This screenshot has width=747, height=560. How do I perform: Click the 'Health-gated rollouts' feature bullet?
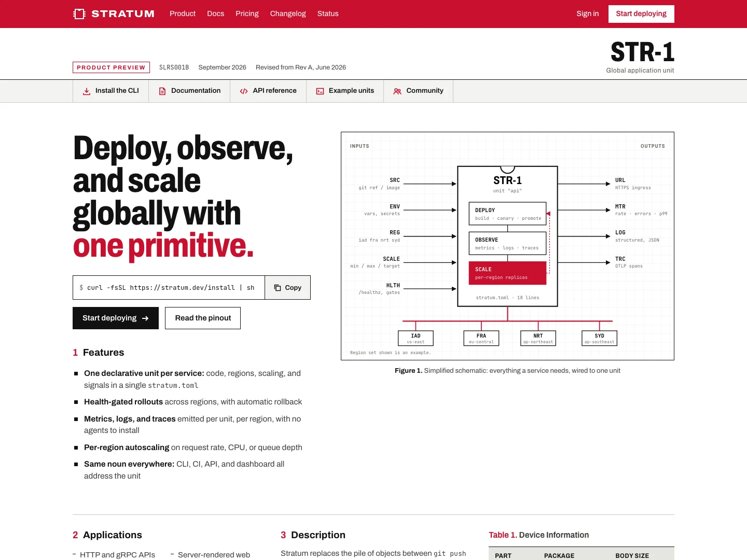[193, 402]
